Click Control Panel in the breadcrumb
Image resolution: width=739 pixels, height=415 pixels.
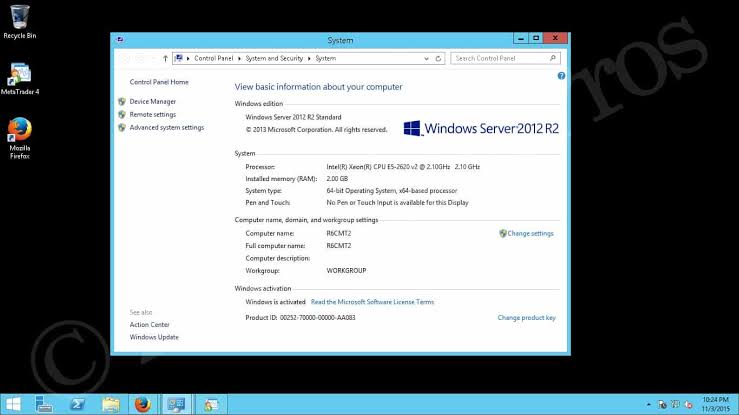click(x=213, y=58)
